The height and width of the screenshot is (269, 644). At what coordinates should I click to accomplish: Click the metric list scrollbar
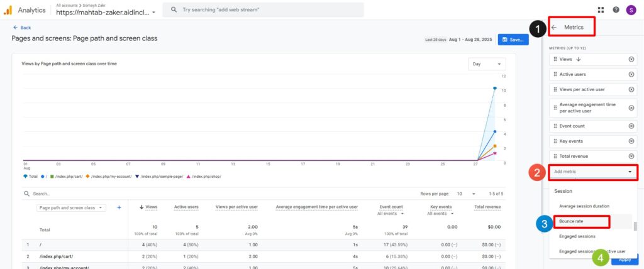pos(635,227)
